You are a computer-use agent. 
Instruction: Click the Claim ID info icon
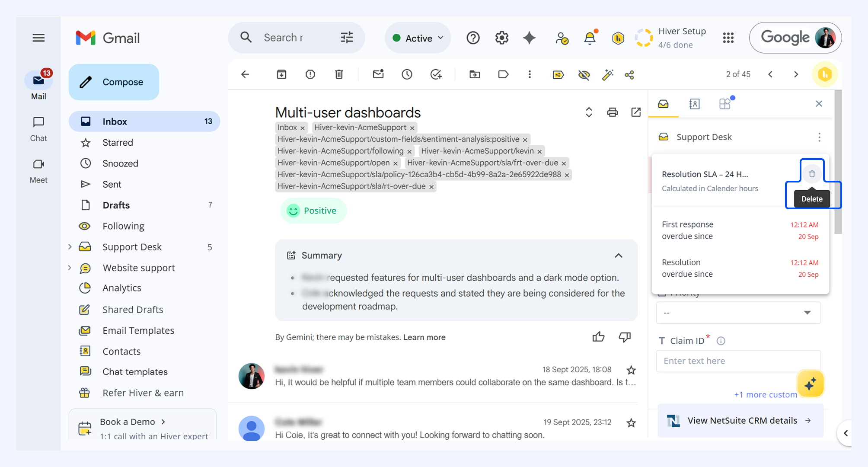coord(721,341)
